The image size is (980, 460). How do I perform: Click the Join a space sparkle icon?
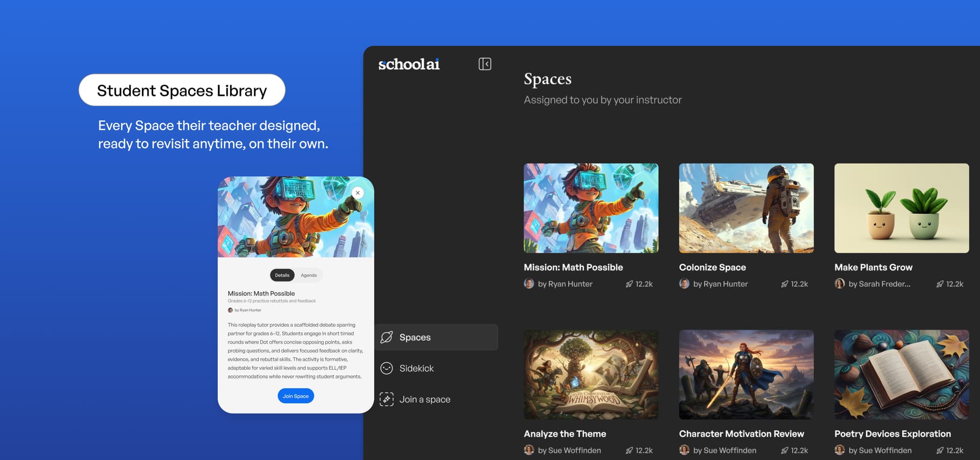(x=387, y=399)
